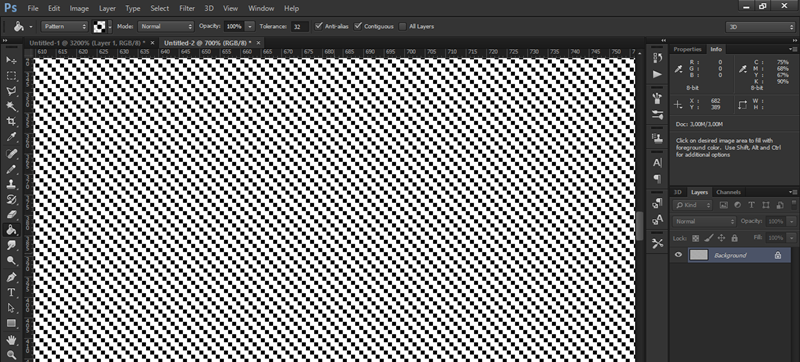Expand the 3D workspace switcher dropdown
The image size is (800, 362).
coord(760,27)
